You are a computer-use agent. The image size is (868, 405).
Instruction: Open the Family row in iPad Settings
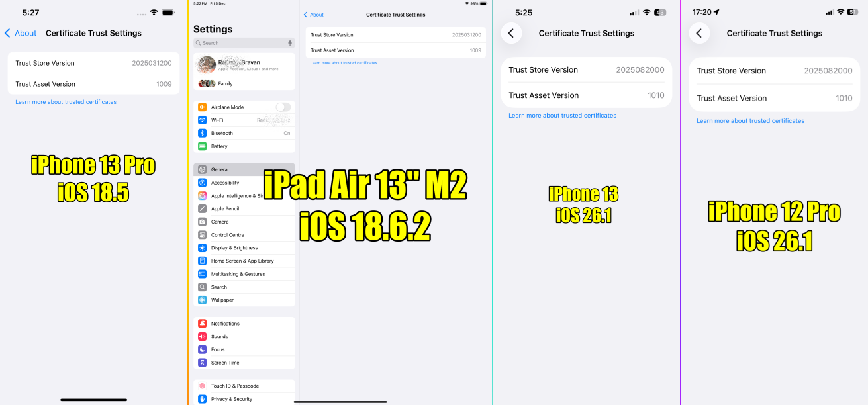pyautogui.click(x=244, y=84)
